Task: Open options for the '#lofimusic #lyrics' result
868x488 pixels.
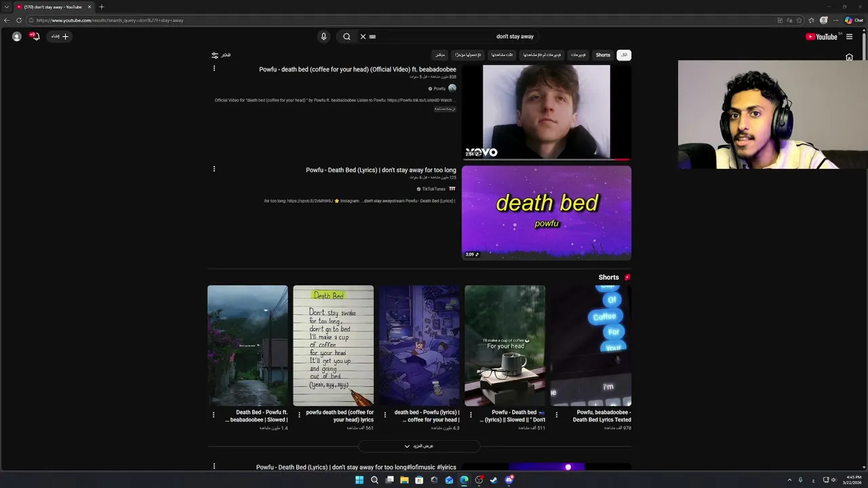Action: (x=214, y=466)
